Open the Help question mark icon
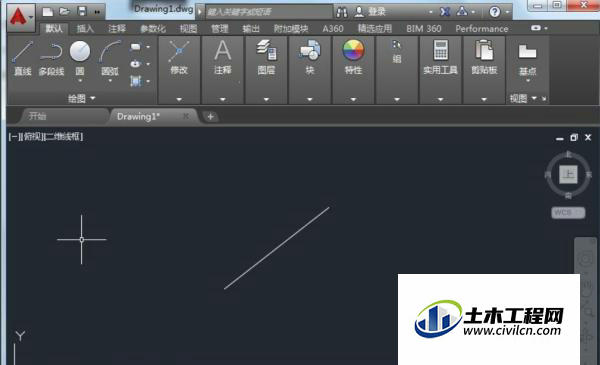Viewport: 600px width, 365px height. pos(494,12)
